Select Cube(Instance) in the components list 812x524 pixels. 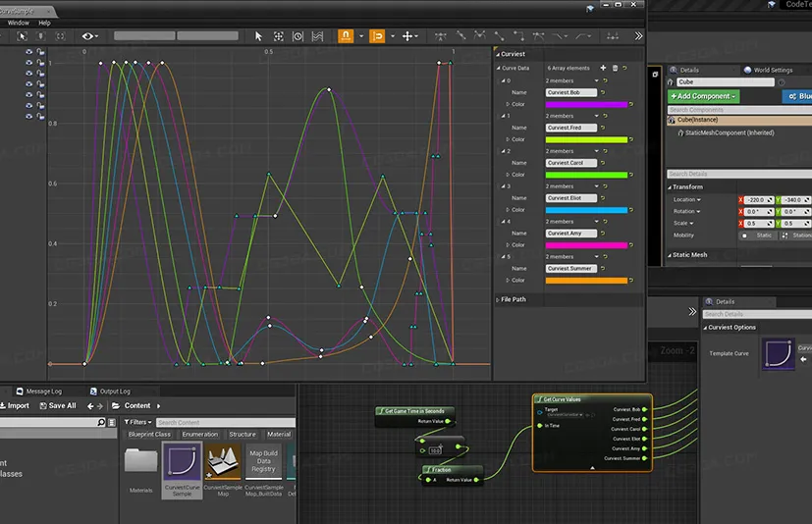[x=697, y=120]
